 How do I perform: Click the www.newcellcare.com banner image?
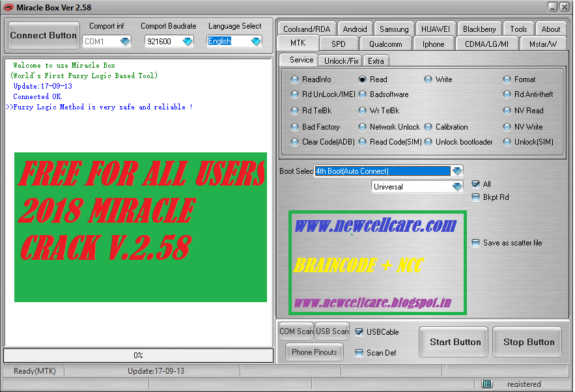(377, 262)
